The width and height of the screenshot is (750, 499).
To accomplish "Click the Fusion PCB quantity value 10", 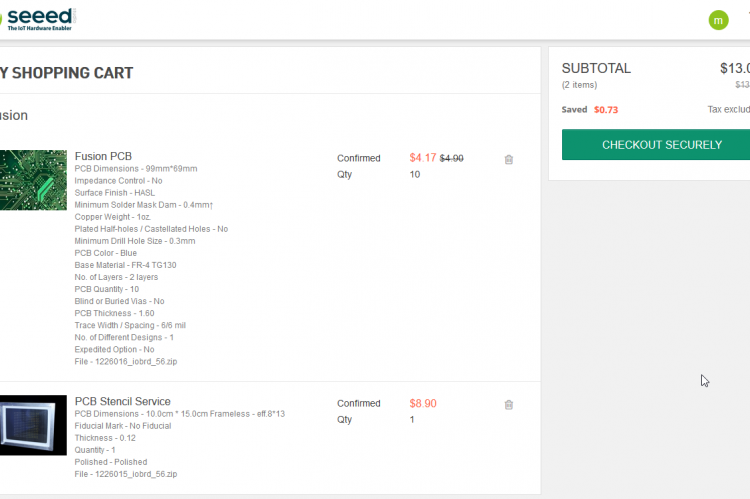I will coord(415,175).
